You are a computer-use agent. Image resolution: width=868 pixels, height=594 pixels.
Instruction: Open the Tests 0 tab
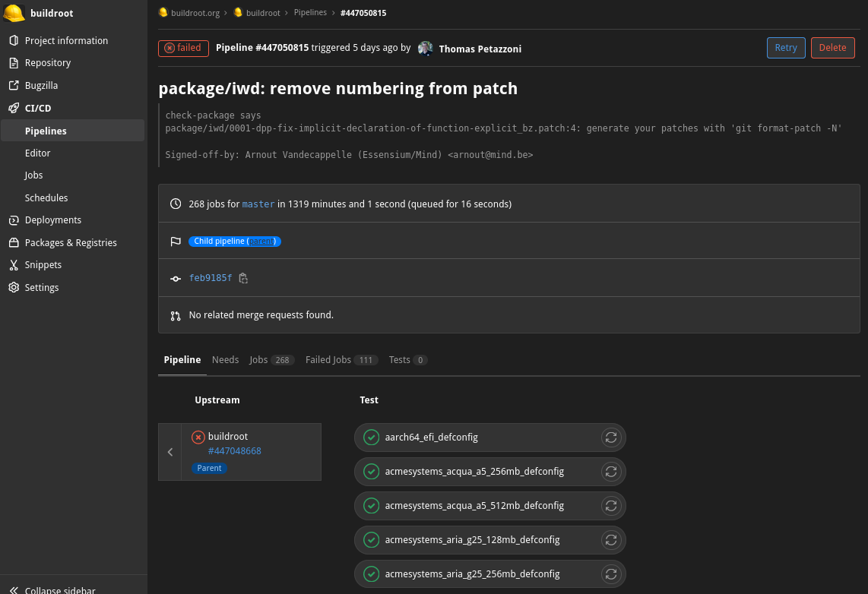tap(408, 360)
